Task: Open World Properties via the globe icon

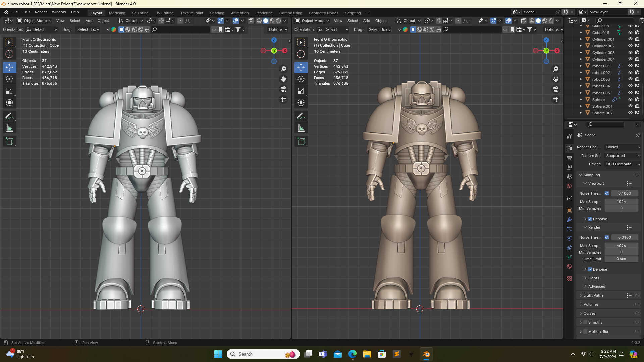Action: (x=569, y=186)
